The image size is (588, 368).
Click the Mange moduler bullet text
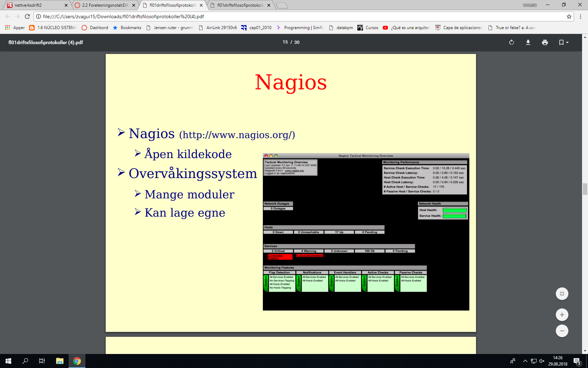point(189,194)
